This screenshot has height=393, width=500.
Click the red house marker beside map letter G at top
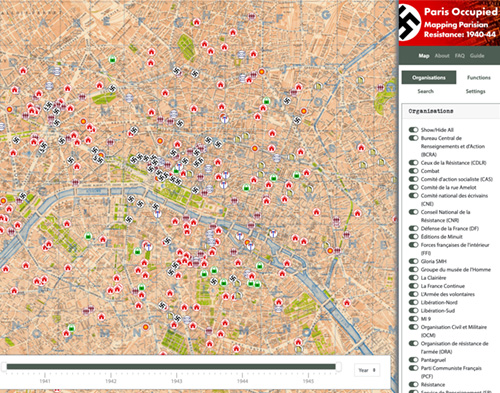coord(197,22)
